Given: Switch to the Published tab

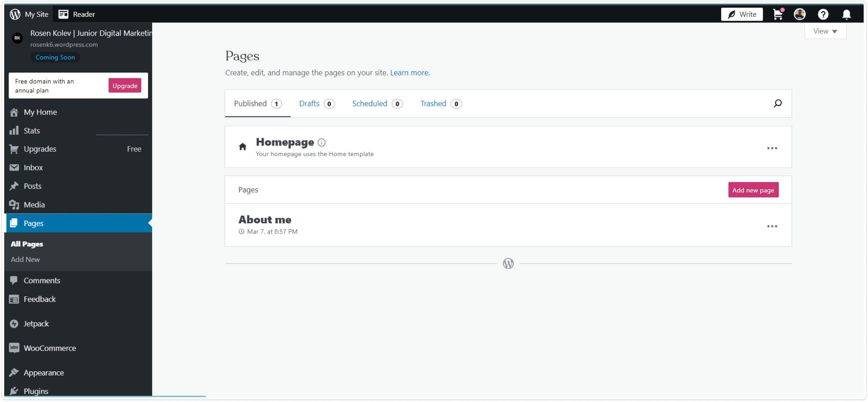Looking at the screenshot, I should pyautogui.click(x=258, y=104).
